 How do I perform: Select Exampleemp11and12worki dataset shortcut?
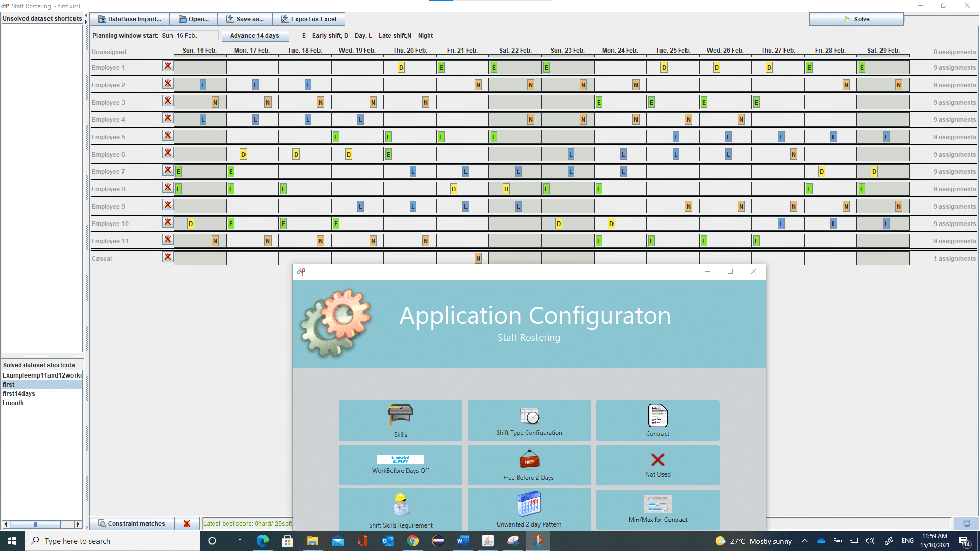(42, 375)
